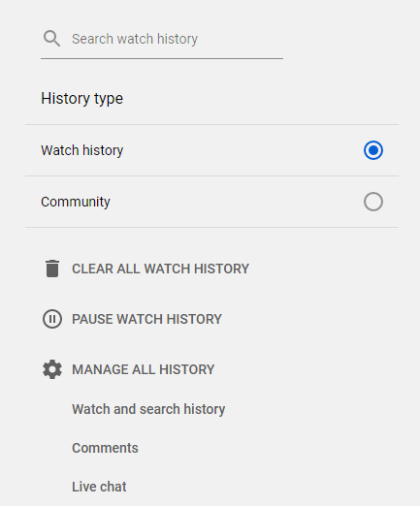Screen dimensions: 420x506
Task: Click CLEAR ALL WATCH HISTORY text
Action: tap(160, 269)
